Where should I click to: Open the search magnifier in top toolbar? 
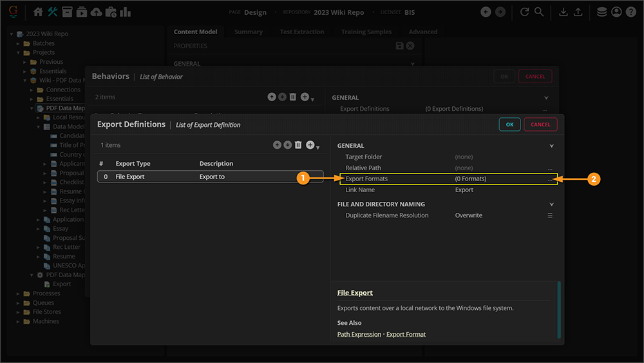coord(539,12)
